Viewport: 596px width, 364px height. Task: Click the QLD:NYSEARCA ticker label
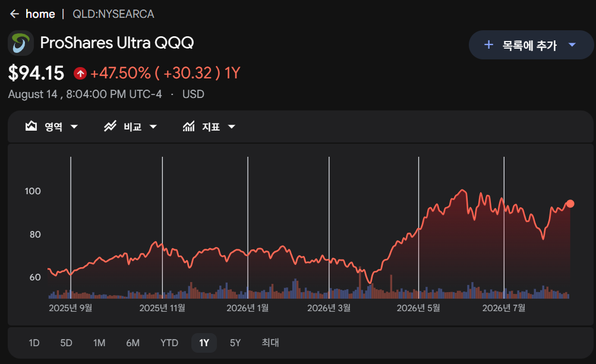click(x=113, y=14)
